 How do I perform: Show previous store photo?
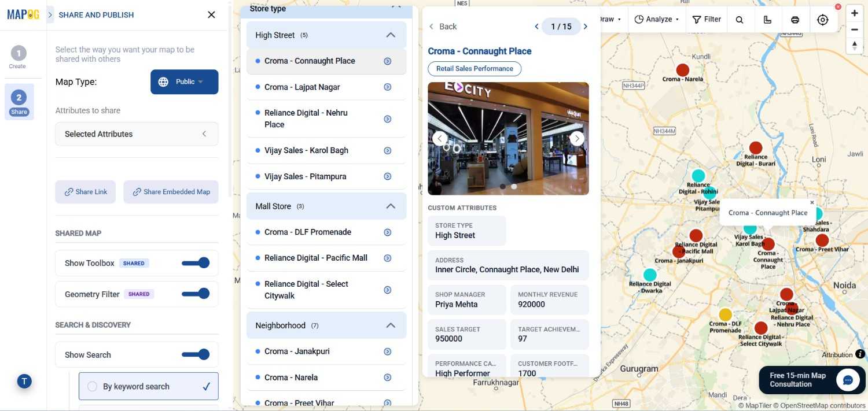pyautogui.click(x=440, y=138)
